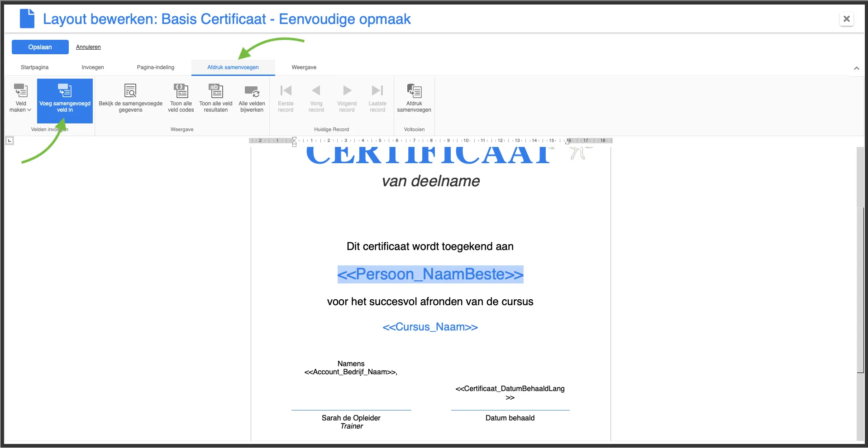Click the Annuleren link
This screenshot has height=448, width=868.
pyautogui.click(x=88, y=47)
